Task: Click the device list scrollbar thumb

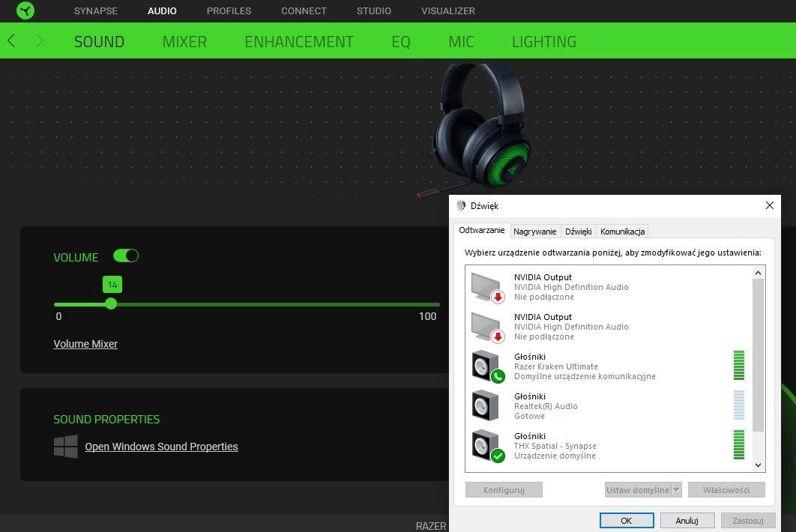Action: [758, 355]
